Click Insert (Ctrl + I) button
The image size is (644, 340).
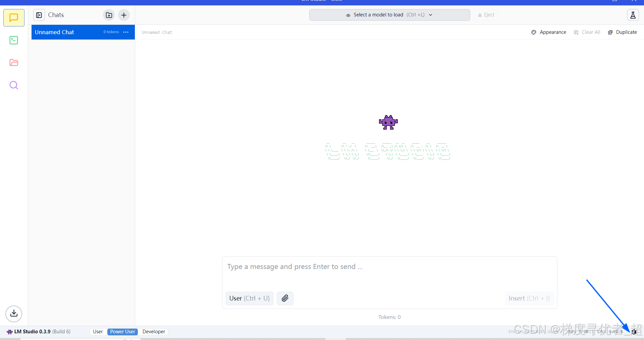coord(529,298)
